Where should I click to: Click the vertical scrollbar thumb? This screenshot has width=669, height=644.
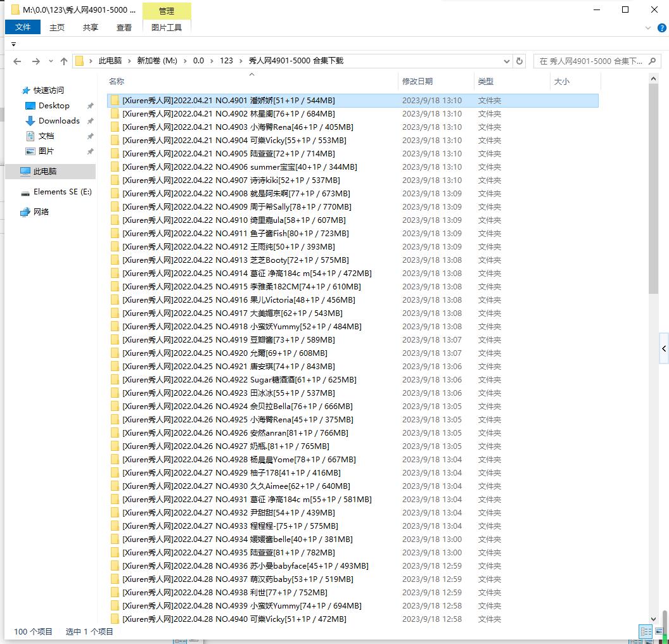click(x=653, y=189)
